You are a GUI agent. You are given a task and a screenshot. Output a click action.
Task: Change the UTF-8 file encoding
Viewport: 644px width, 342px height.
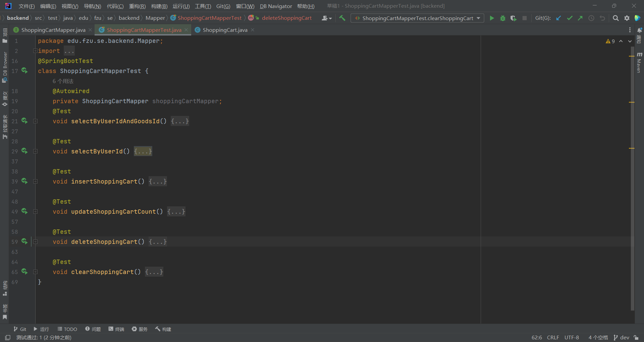[572, 337]
